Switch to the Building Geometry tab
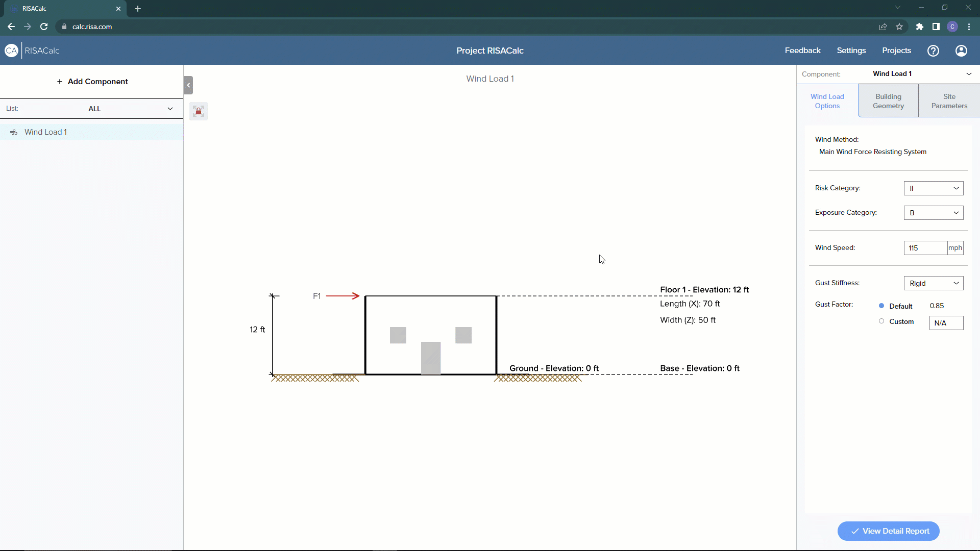The width and height of the screenshot is (980, 551). pyautogui.click(x=888, y=101)
